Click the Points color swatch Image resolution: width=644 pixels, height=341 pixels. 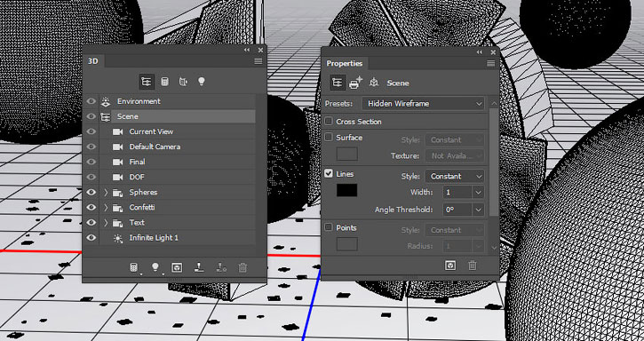(347, 244)
